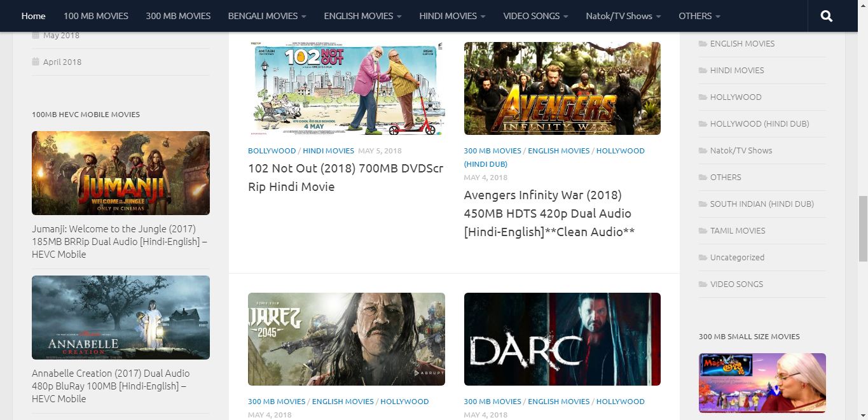
Task: Click the 100 MB MOVIES nav item
Action: tap(96, 16)
